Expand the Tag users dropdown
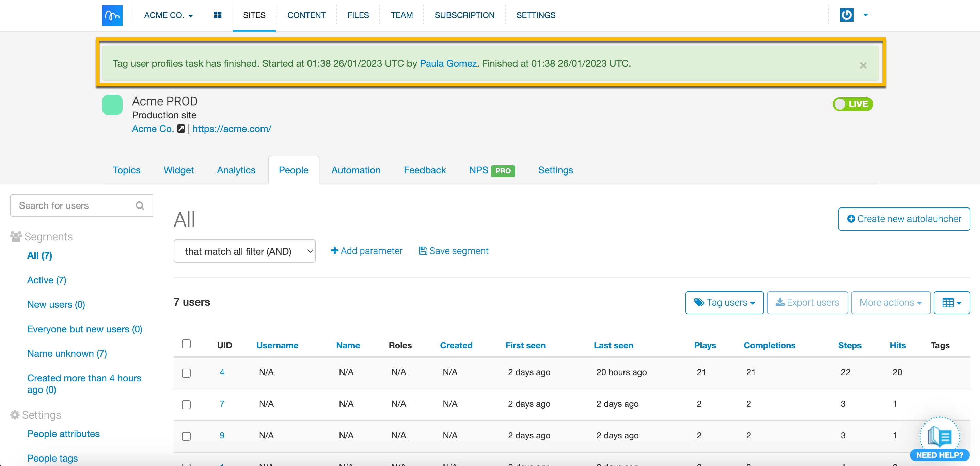 click(724, 302)
